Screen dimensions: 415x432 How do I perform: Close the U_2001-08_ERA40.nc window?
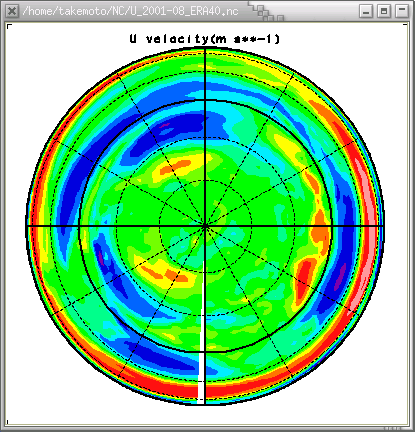point(12,11)
